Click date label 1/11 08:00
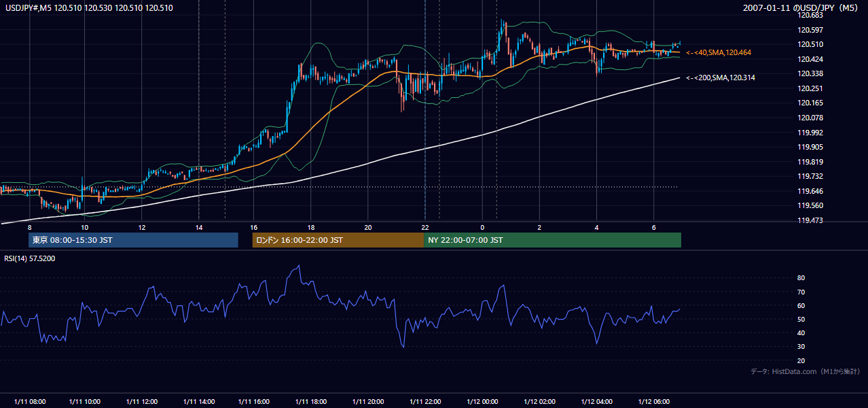 pos(29,402)
